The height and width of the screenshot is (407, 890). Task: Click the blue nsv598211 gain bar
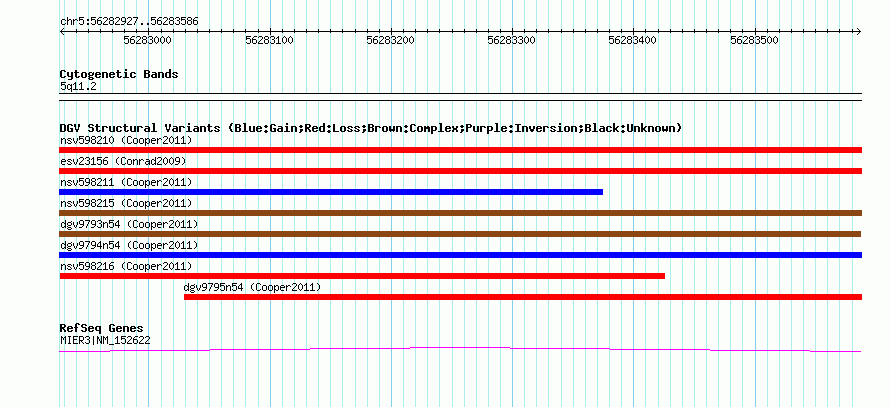(x=331, y=192)
